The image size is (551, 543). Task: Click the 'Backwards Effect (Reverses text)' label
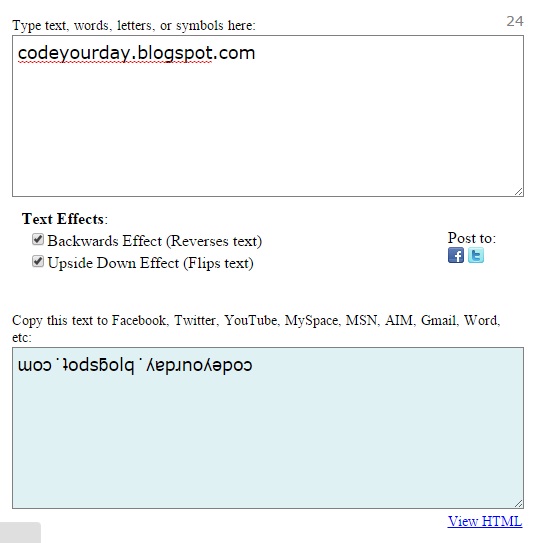pyautogui.click(x=155, y=241)
